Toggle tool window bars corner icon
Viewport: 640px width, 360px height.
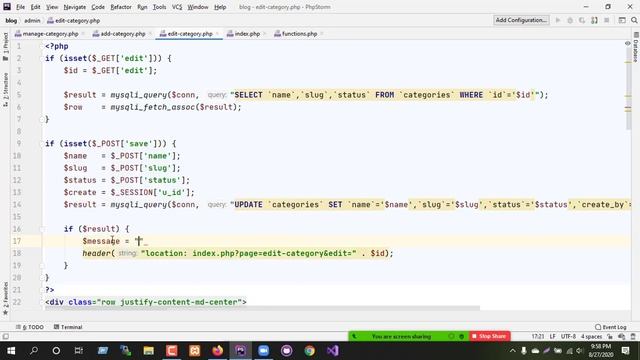coord(5,336)
